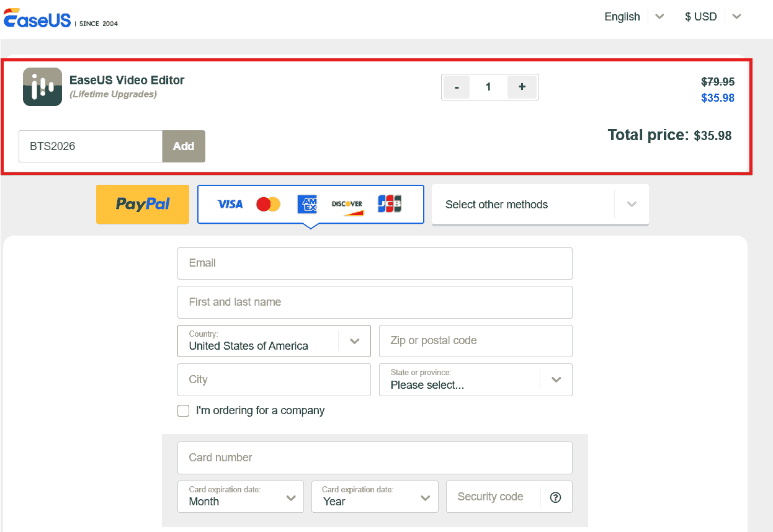Open the security code help icon
This screenshot has height=532, width=773.
(x=555, y=497)
